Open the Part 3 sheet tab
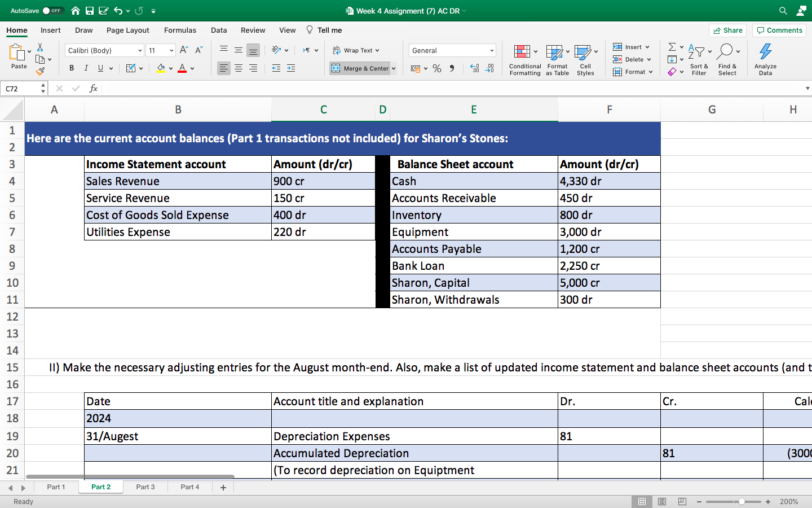This screenshot has height=508, width=812. [x=145, y=487]
